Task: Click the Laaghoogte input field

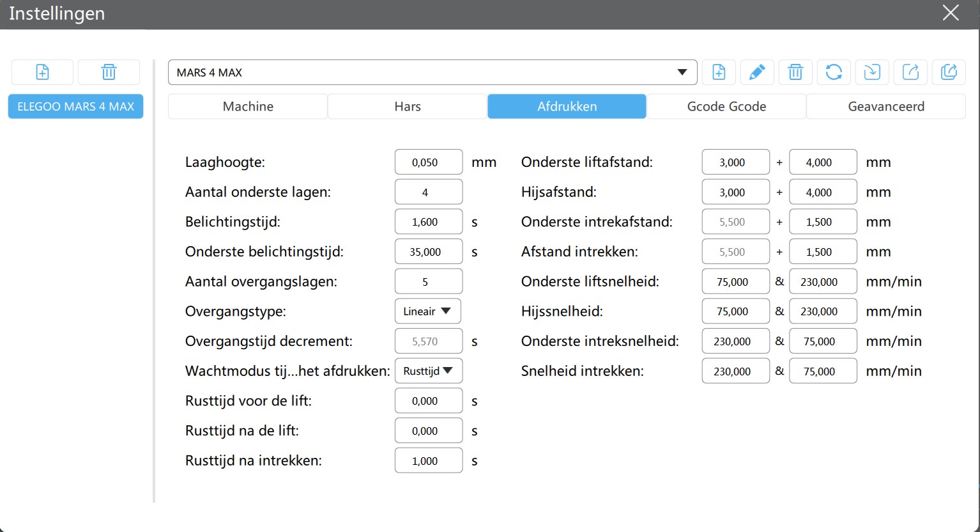Action: click(428, 162)
